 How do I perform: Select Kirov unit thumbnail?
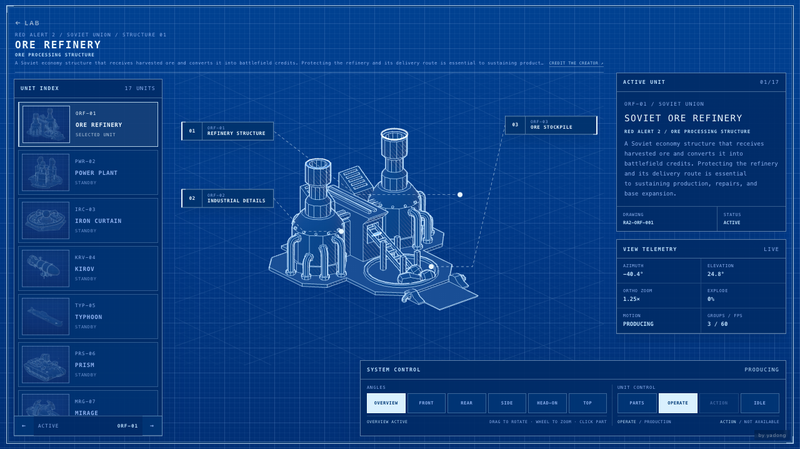(46, 268)
